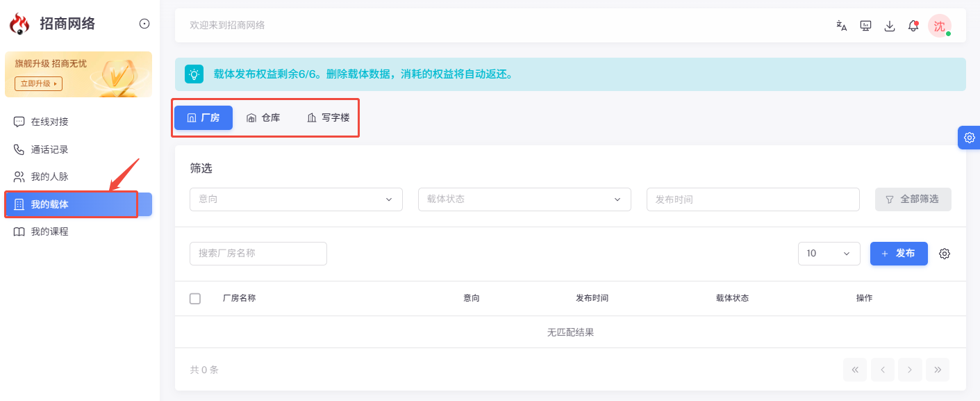Switch to the 写字楼 tab
980x401 pixels.
point(328,118)
